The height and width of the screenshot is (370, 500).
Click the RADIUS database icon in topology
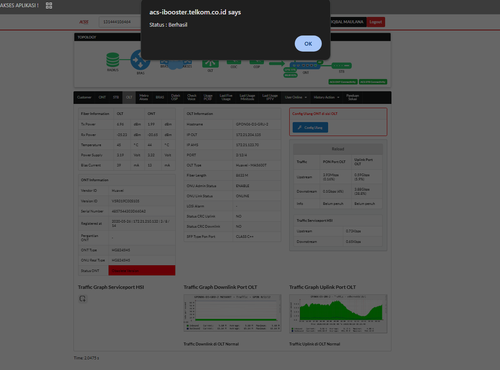pos(113,60)
